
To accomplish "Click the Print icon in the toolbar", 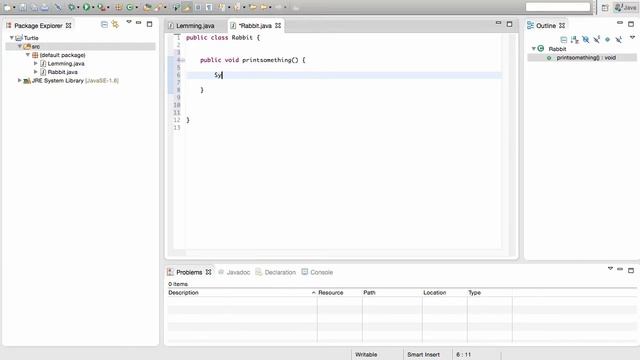I will pos(44,7).
